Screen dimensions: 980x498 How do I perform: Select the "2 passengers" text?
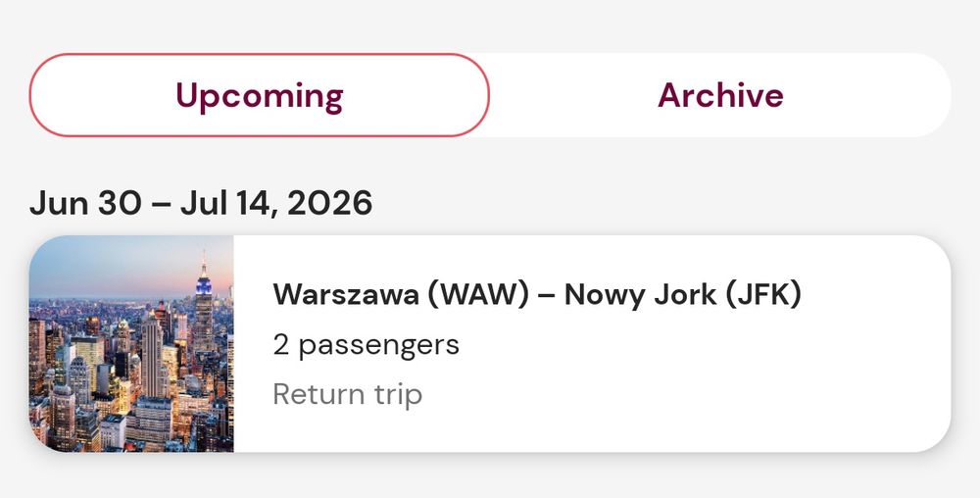click(x=366, y=345)
